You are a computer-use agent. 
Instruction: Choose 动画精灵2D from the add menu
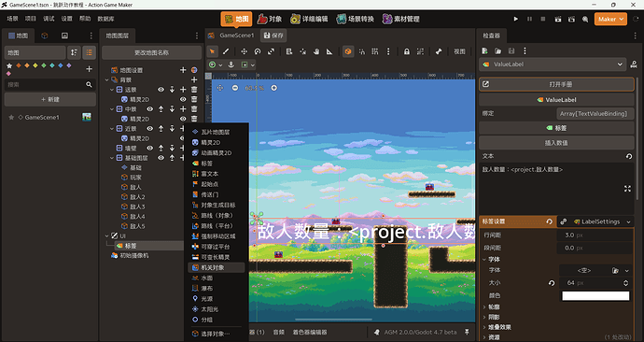pos(217,153)
